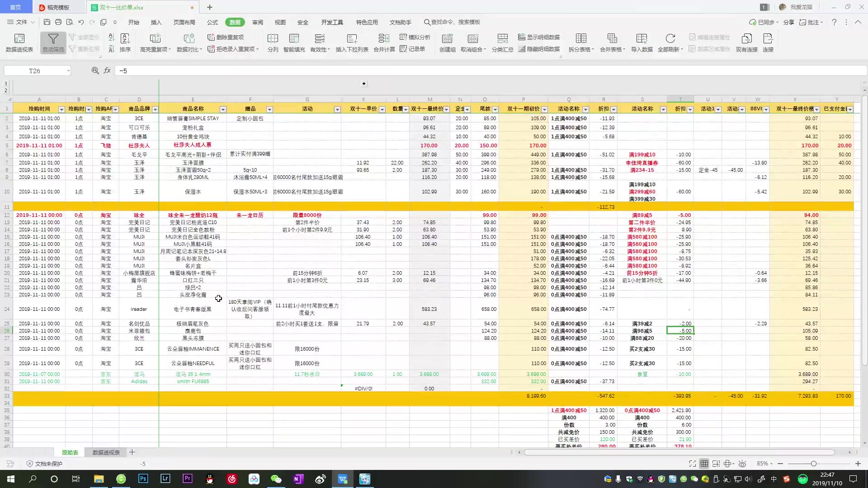Screen dimensions: 868x488
Task: Add a new sheet with plus button
Action: (132, 452)
